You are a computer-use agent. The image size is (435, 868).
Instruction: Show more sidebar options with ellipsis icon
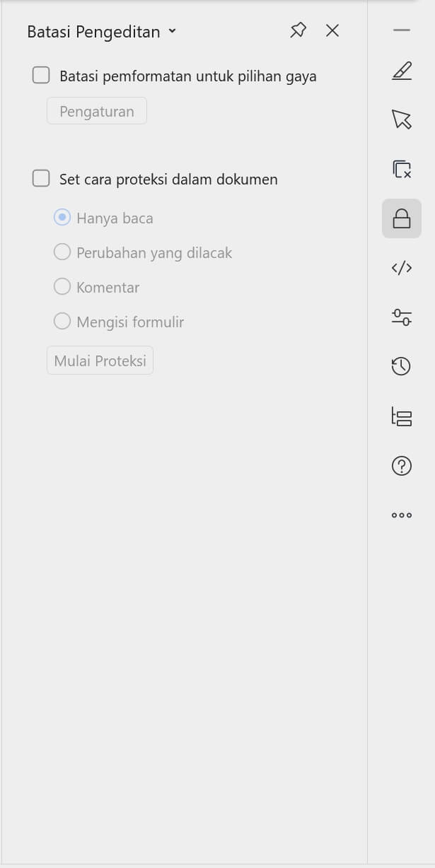pyautogui.click(x=401, y=515)
